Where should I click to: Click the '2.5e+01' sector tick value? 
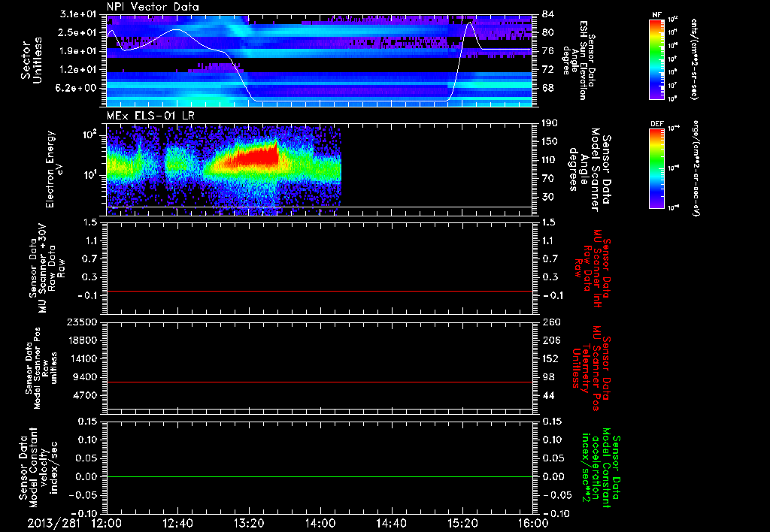click(78, 32)
